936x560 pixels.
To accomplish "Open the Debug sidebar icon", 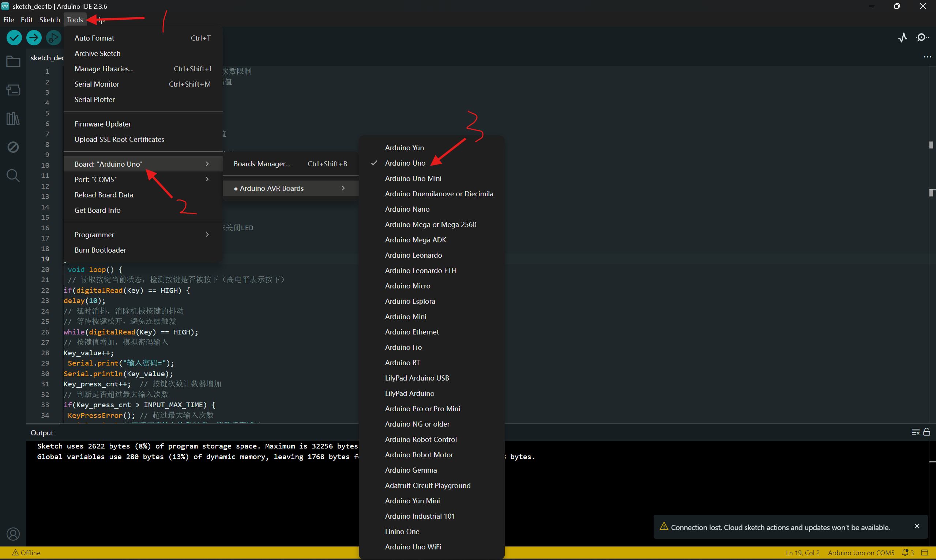I will click(13, 147).
